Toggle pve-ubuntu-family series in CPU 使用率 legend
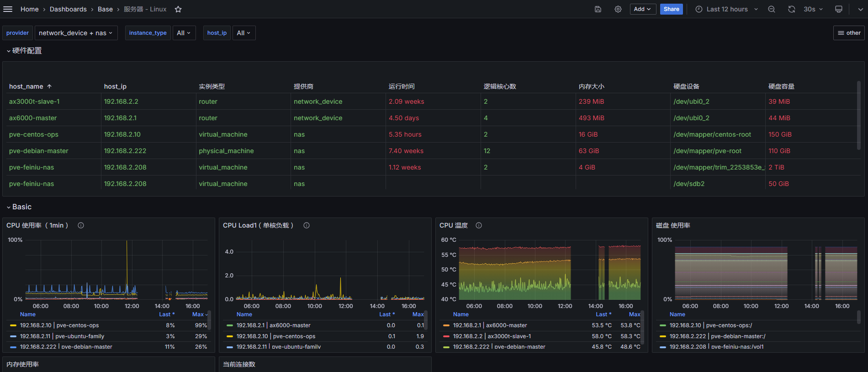Viewport: 868px width, 372px height. (x=62, y=336)
